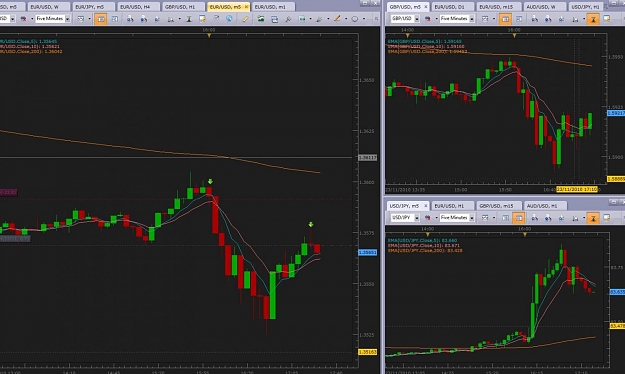
Task: Click 14:00 yellow time marker on GBP/USD chart
Action: coord(407,36)
